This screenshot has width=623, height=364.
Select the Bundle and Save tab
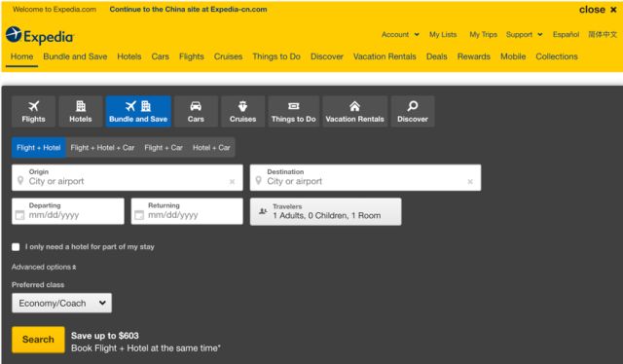[138, 111]
